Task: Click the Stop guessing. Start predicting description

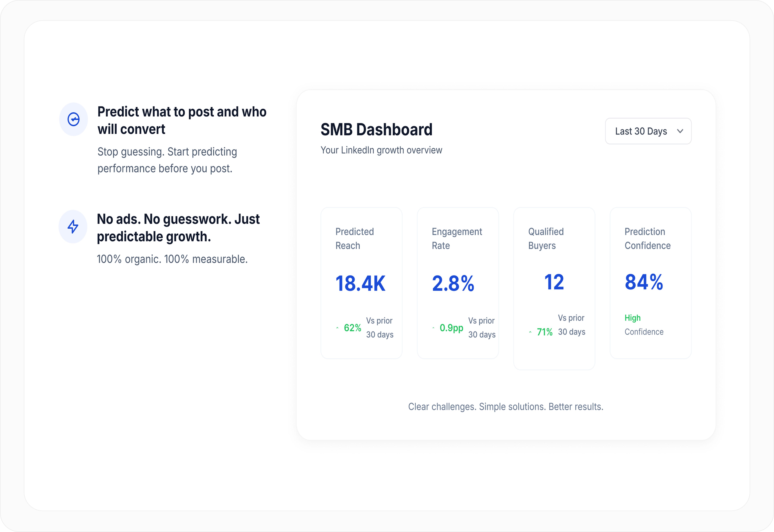Action: pyautogui.click(x=167, y=160)
